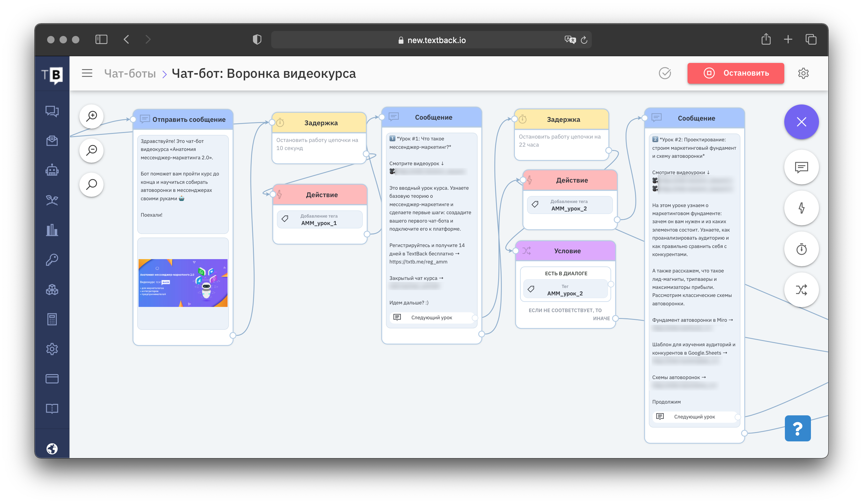Add a delay timer block from the floating menu
This screenshot has width=863, height=504.
tap(801, 249)
